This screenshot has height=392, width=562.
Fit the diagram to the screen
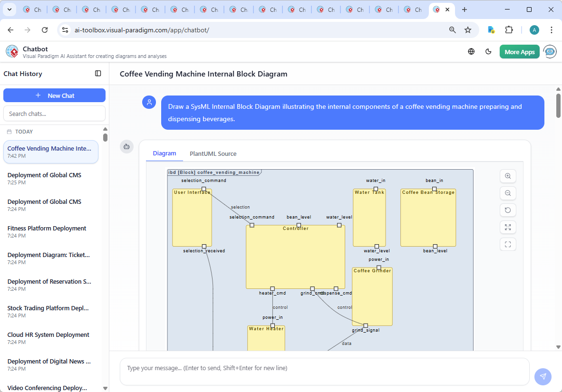pyautogui.click(x=508, y=244)
